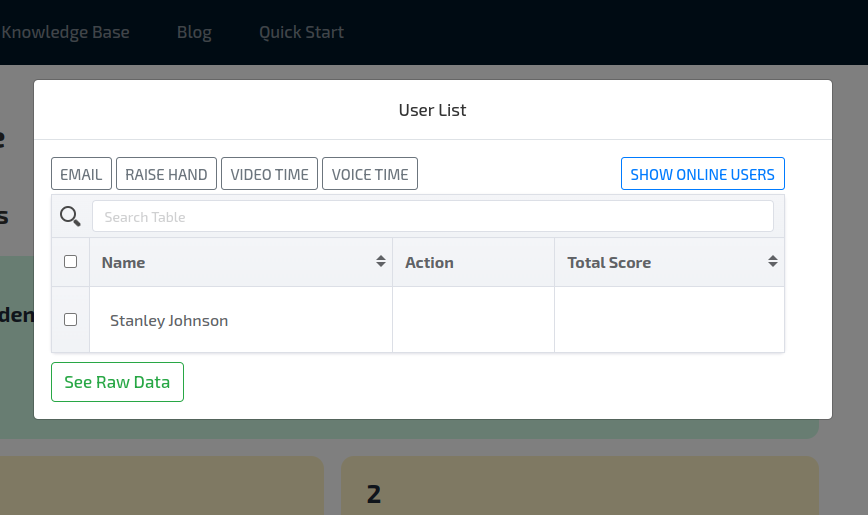Click the Total Score sort arrows
This screenshot has width=868, height=515.
pyautogui.click(x=773, y=262)
